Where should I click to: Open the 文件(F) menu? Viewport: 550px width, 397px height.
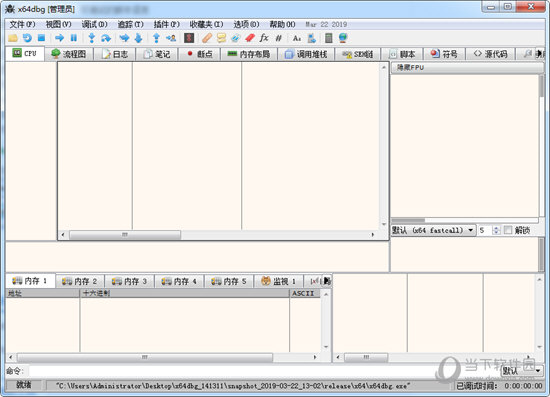tap(22, 24)
